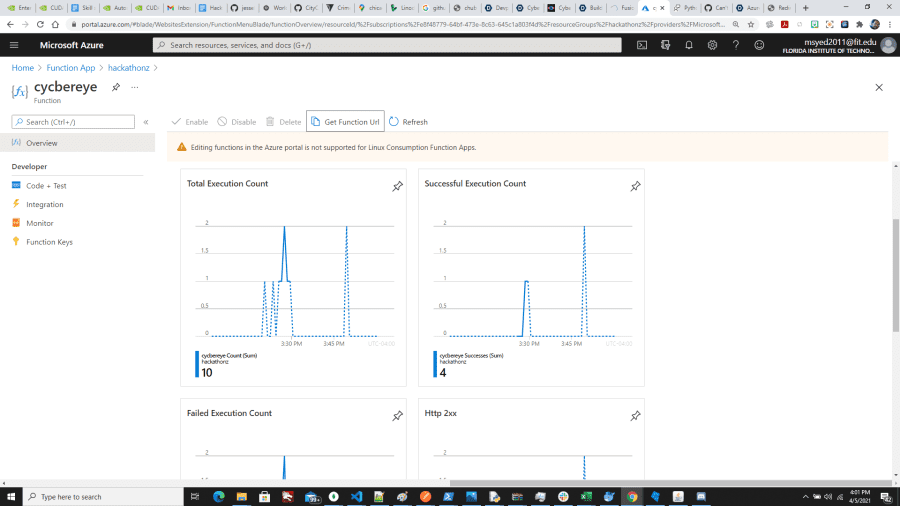Open Microsoft Edge from the taskbar
The height and width of the screenshot is (506, 900).
click(x=219, y=496)
